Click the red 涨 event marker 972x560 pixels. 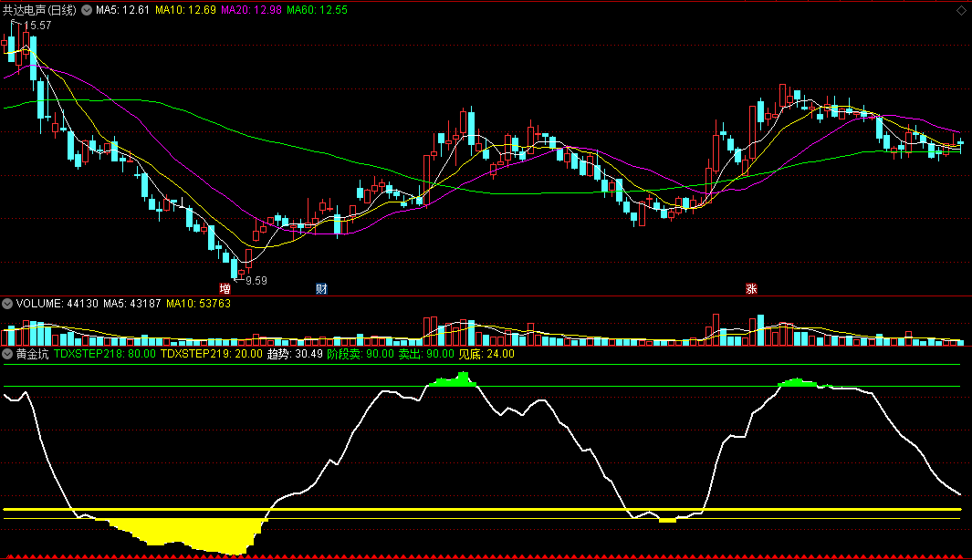coord(751,289)
